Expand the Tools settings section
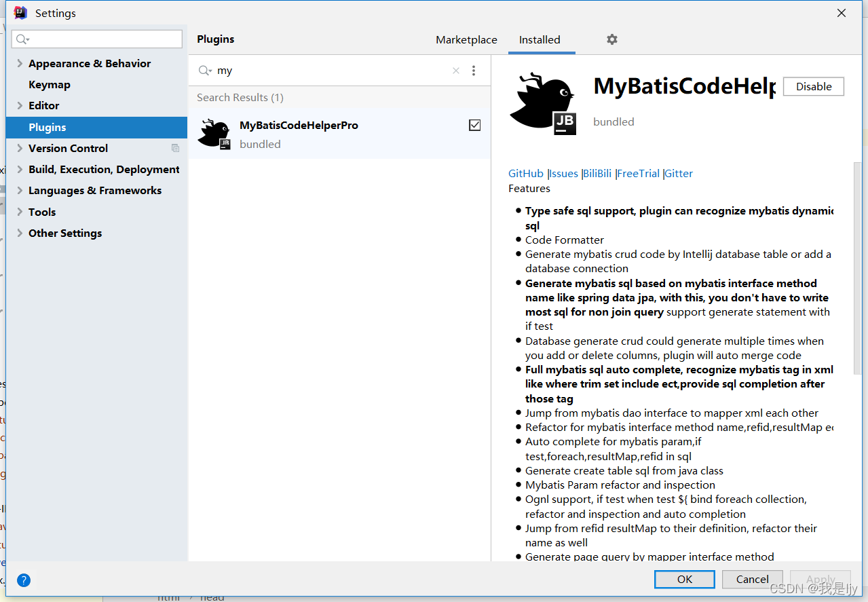The width and height of the screenshot is (868, 602). click(x=20, y=212)
